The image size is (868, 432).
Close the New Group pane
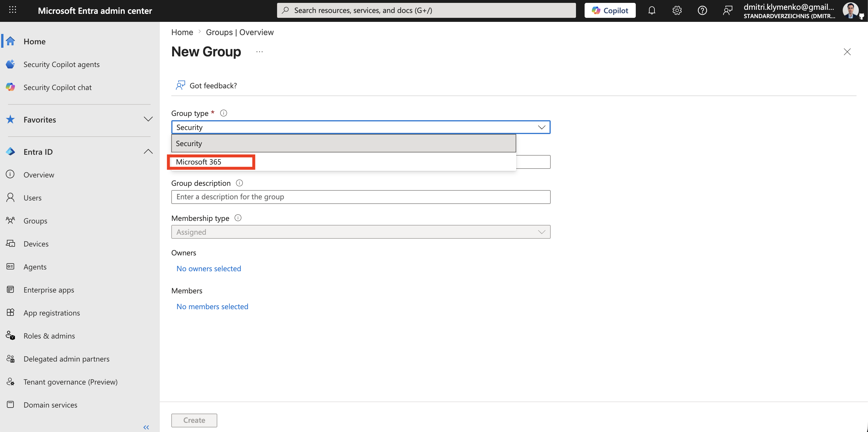coord(847,52)
